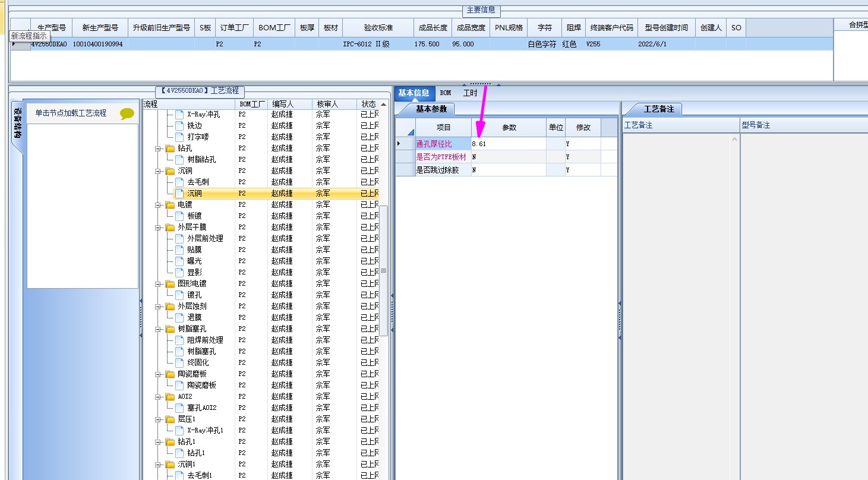The height and width of the screenshot is (480, 868).
Task: Open the 基本信息 tab
Action: [414, 93]
